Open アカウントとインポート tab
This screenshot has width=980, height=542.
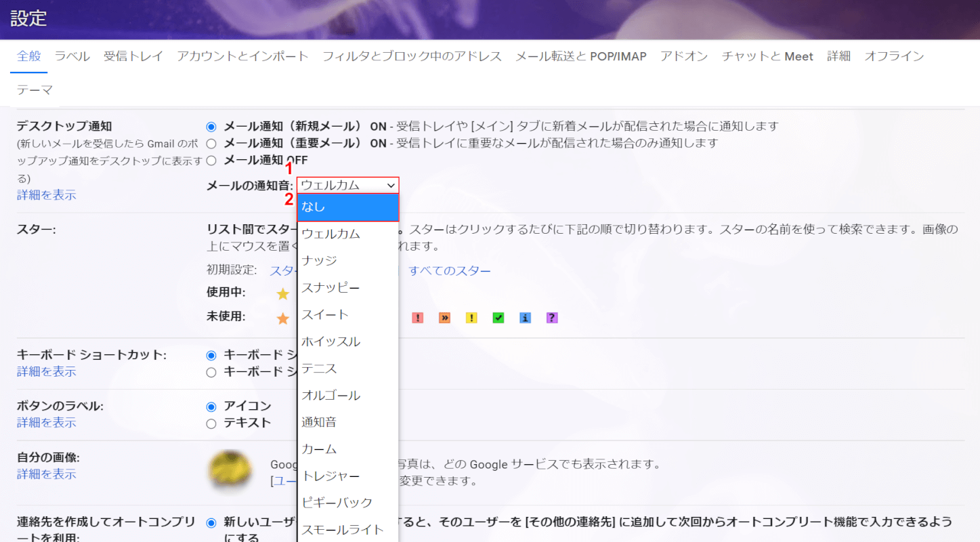(242, 56)
